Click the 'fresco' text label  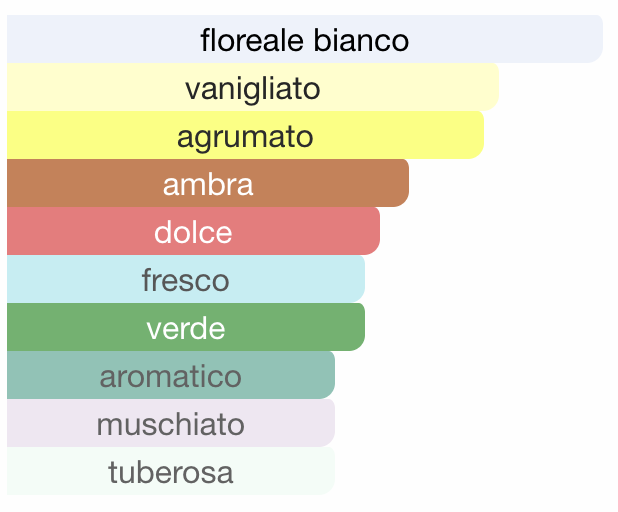(x=186, y=280)
